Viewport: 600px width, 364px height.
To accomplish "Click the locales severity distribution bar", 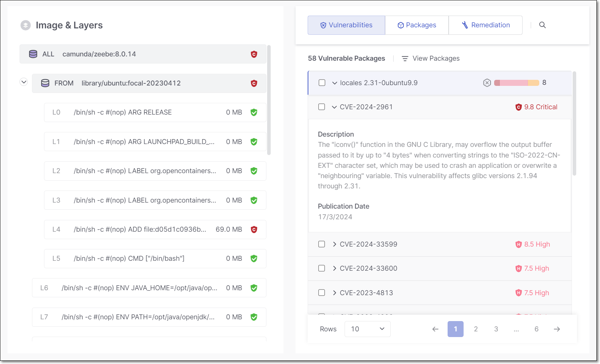I will 517,83.
